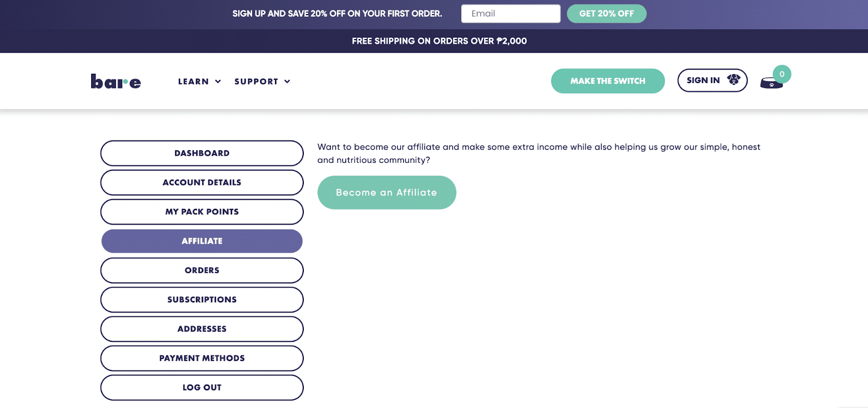Click the dog icon in Sign In

pyautogui.click(x=733, y=80)
